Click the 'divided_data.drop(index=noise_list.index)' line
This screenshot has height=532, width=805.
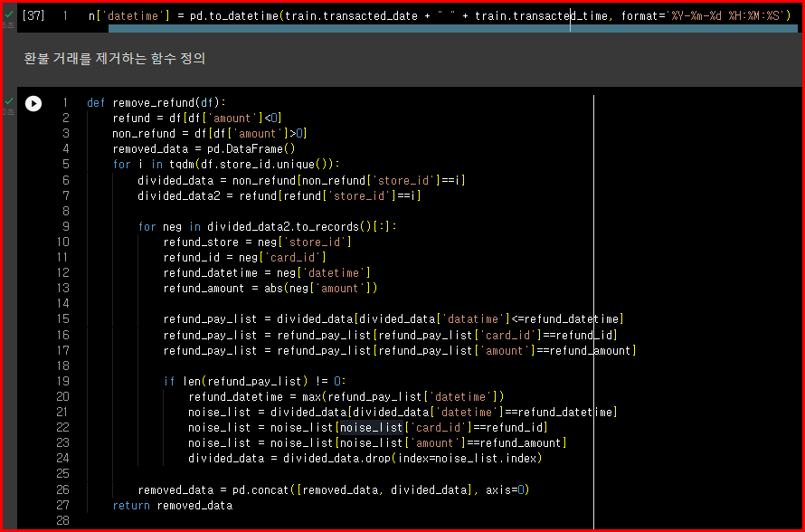[365, 458]
